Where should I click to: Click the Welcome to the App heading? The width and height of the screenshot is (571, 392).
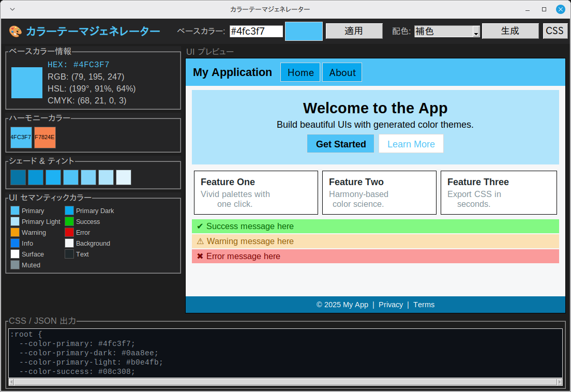[375, 108]
